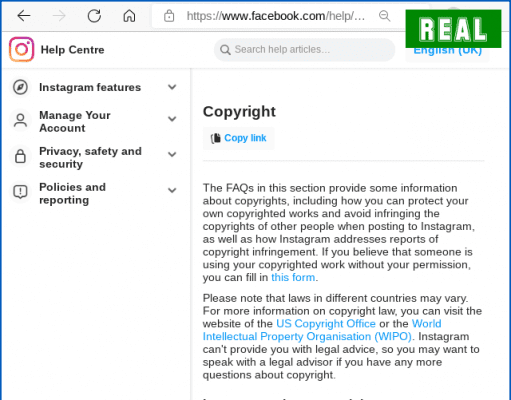Open the World Intellectual Property Organisation (WIPO) link
Viewport: 511px width, 400px height.
[307, 336]
